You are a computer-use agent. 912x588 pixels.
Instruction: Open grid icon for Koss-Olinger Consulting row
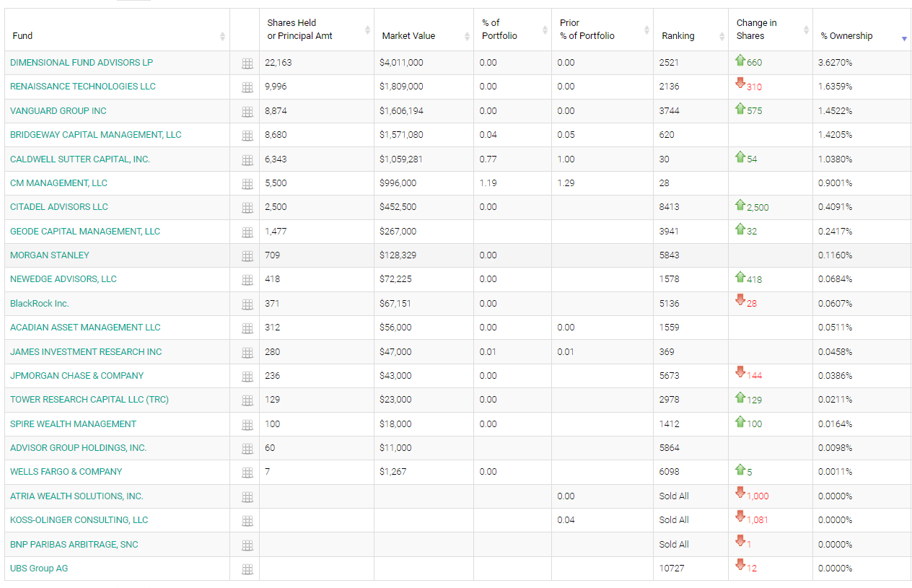point(247,521)
